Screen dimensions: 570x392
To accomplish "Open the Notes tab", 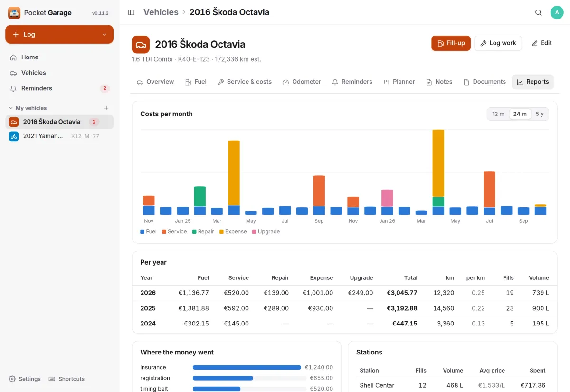I will [439, 82].
